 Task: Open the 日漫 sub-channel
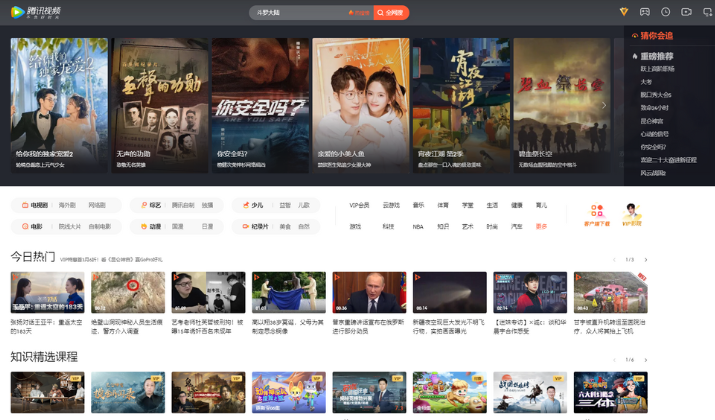[207, 227]
